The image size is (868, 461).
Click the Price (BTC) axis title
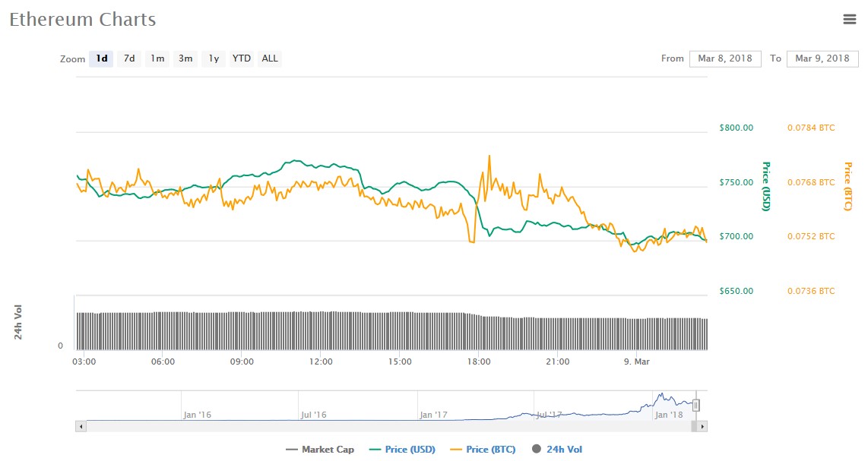pyautogui.click(x=847, y=187)
